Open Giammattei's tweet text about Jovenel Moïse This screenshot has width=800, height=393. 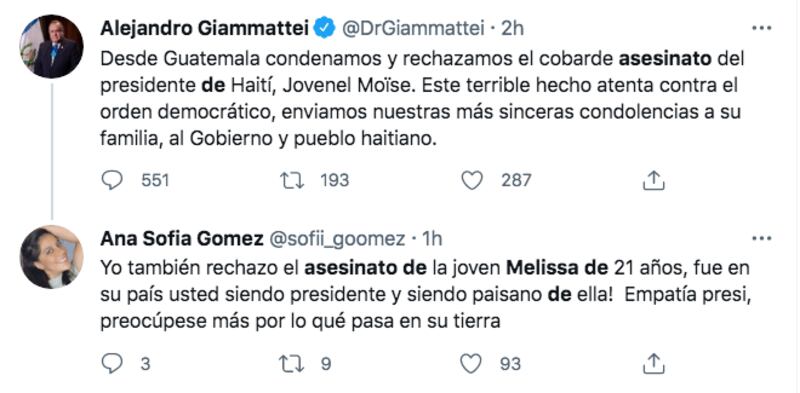click(x=422, y=99)
